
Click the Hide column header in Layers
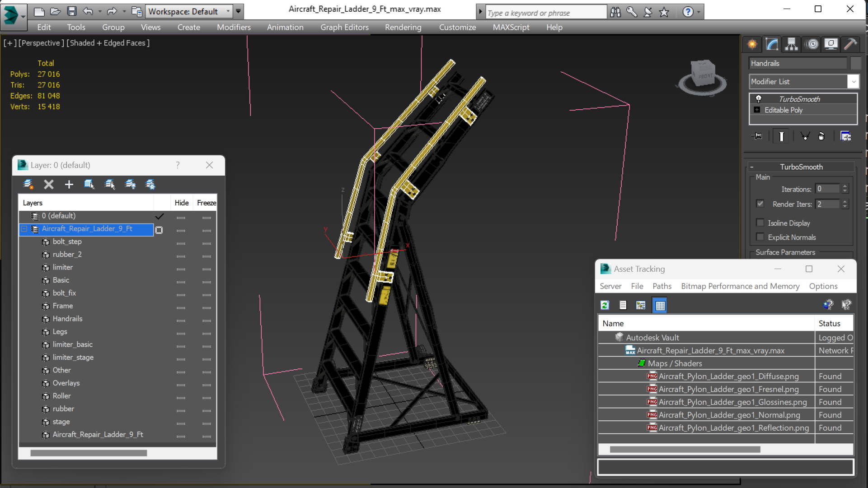click(182, 203)
